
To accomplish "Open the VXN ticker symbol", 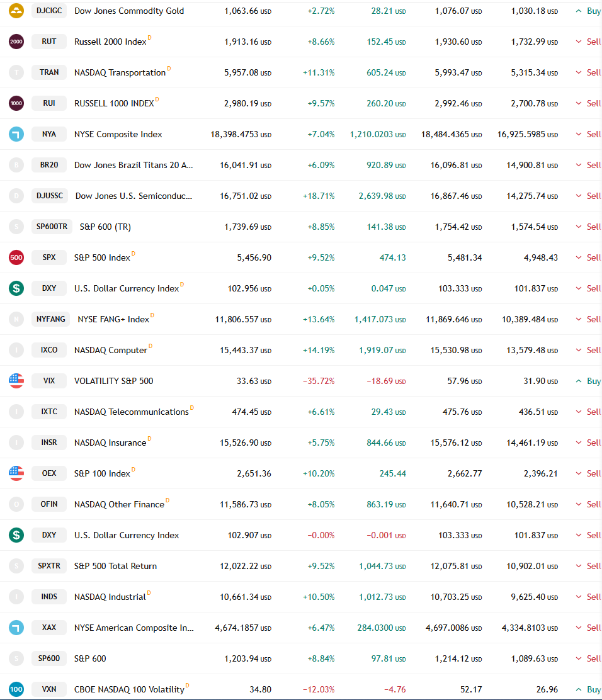I will (49, 689).
